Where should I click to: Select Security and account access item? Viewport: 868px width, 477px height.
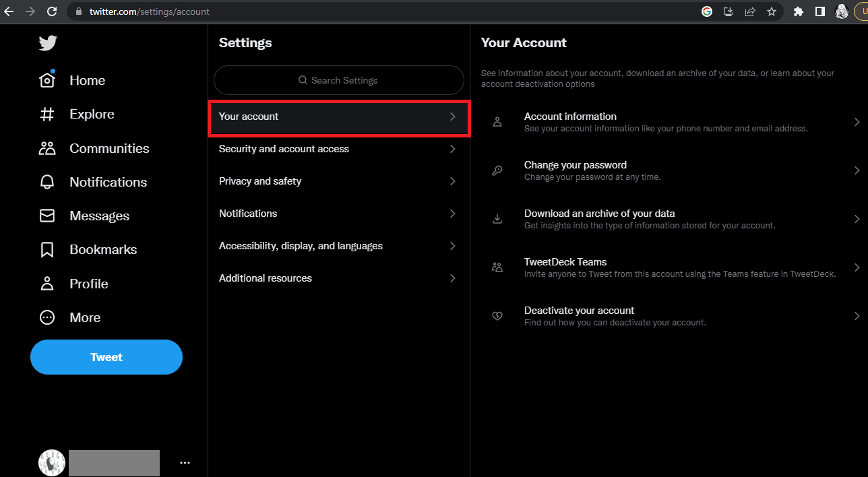coord(339,149)
